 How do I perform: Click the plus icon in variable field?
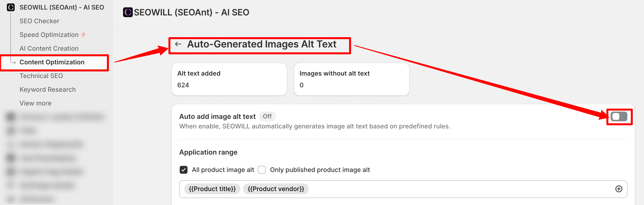coord(619,189)
